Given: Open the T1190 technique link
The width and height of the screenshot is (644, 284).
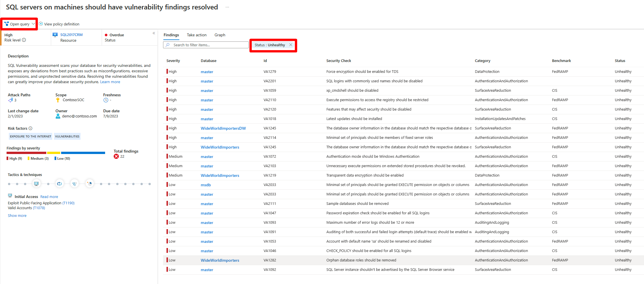Looking at the screenshot, I should (69, 203).
